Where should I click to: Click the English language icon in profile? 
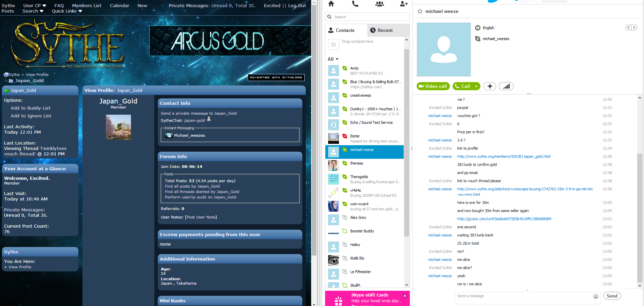[478, 28]
